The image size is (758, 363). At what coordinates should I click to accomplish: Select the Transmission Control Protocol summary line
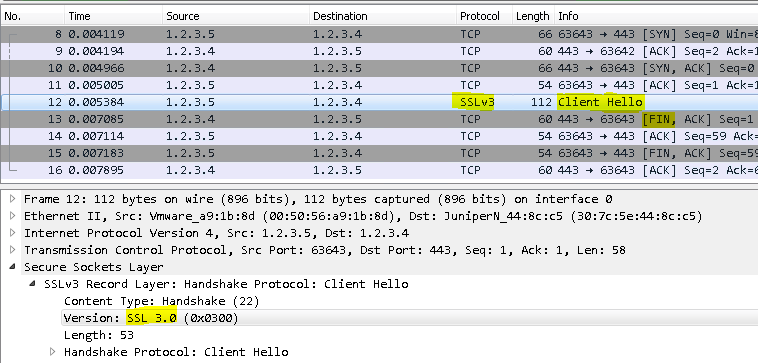325,249
